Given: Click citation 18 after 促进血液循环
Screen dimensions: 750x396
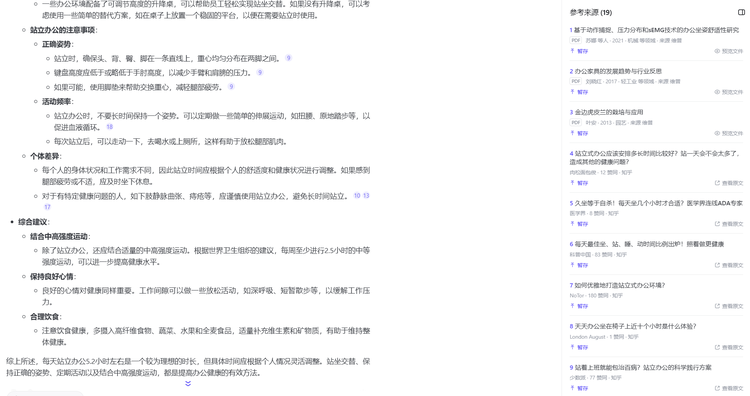Looking at the screenshot, I should [110, 127].
